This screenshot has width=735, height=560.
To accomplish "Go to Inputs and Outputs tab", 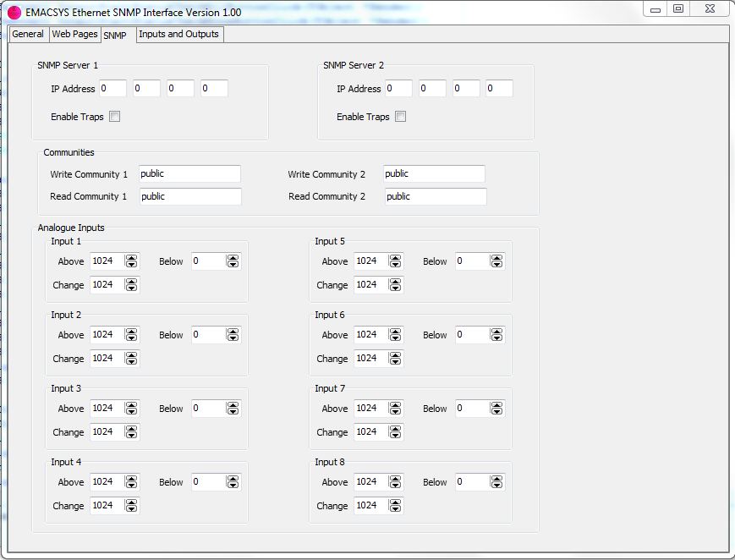I will [x=178, y=35].
